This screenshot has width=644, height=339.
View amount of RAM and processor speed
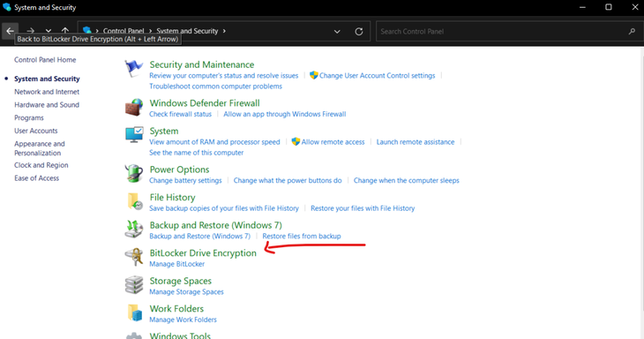coord(214,142)
